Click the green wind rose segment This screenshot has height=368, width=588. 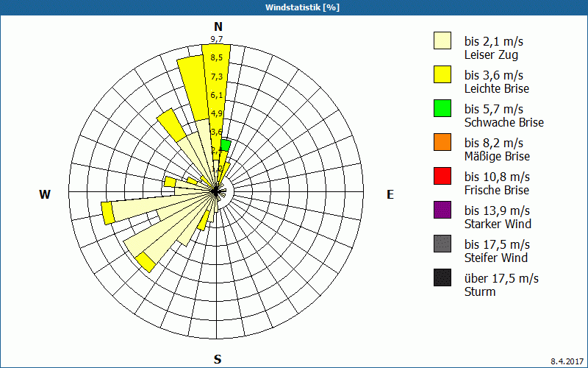pyautogui.click(x=226, y=145)
